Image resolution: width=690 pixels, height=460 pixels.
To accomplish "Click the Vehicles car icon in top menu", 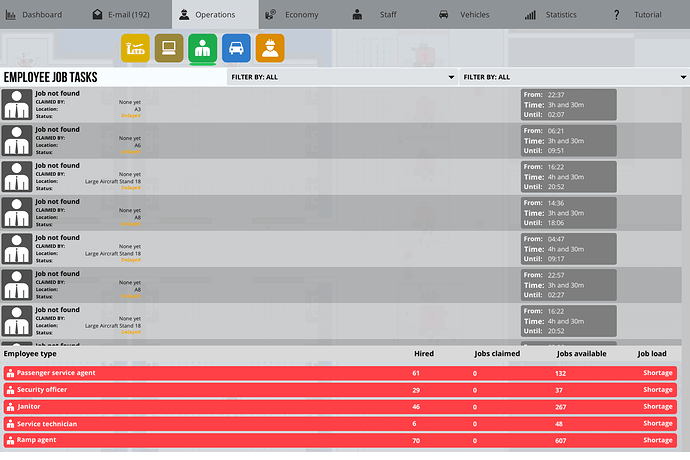I will coord(444,15).
